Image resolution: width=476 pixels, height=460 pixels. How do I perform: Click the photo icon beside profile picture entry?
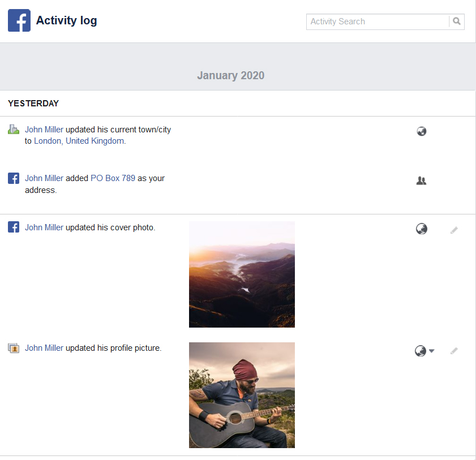coord(14,348)
